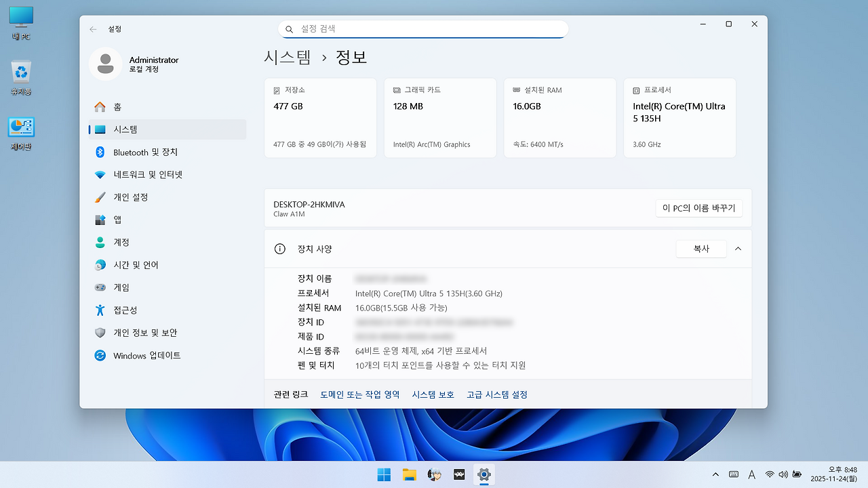Click the Windows 업데이트 sync icon

100,355
